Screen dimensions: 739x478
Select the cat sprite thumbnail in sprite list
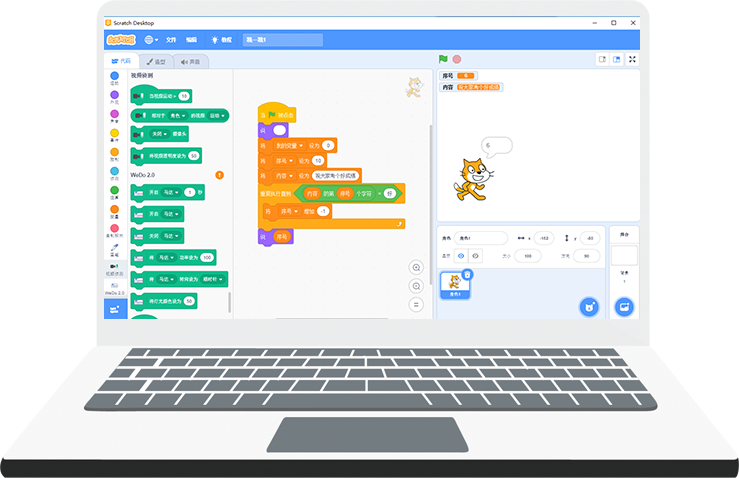(455, 285)
